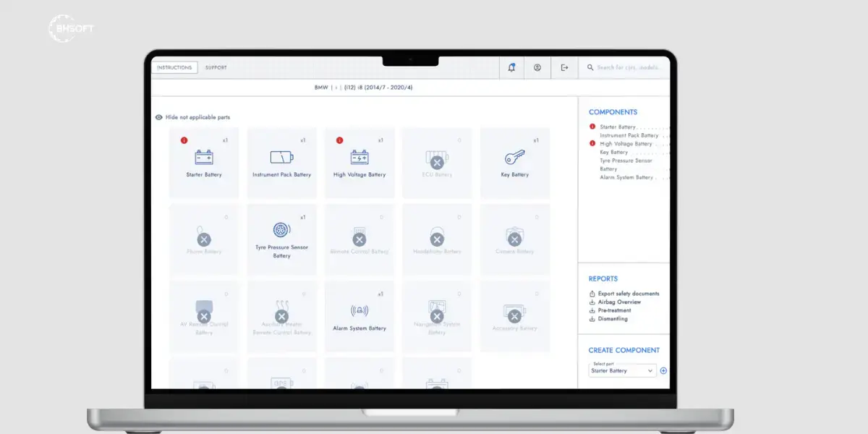The image size is (868, 434).
Task: Open the Airbag Overview report
Action: point(615,302)
